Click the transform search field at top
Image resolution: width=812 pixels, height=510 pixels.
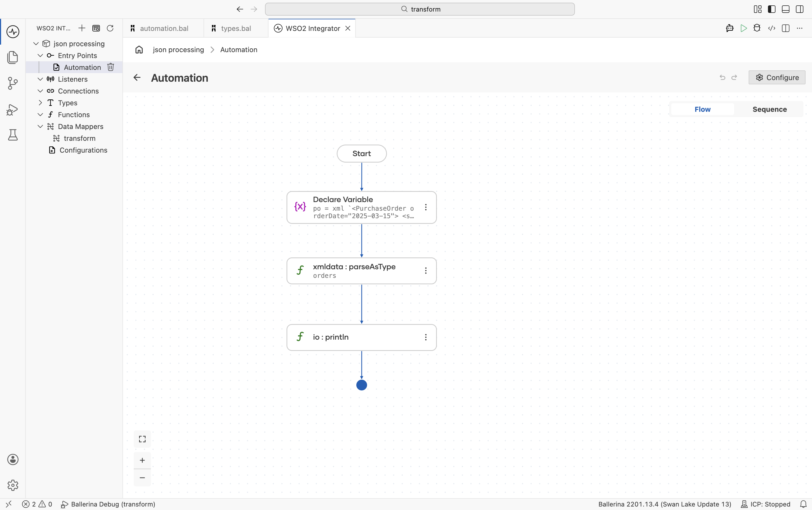tap(420, 9)
